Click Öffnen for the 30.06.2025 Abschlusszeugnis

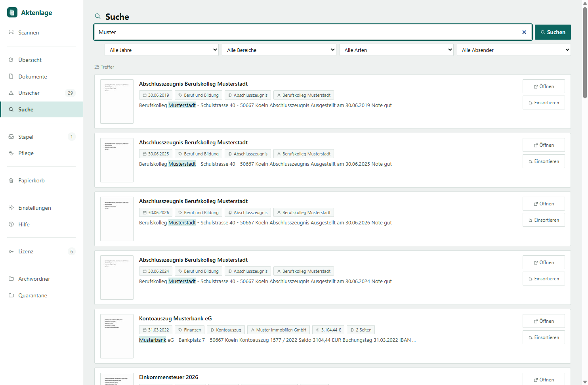(x=544, y=145)
